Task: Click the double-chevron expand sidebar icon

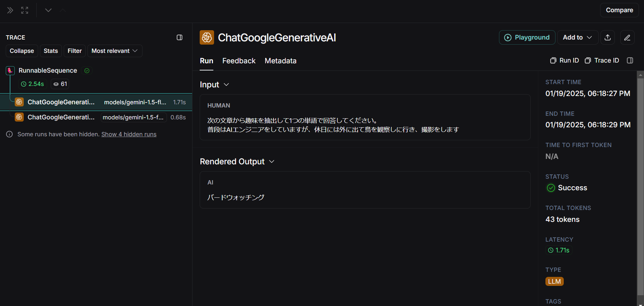Action: pyautogui.click(x=10, y=10)
